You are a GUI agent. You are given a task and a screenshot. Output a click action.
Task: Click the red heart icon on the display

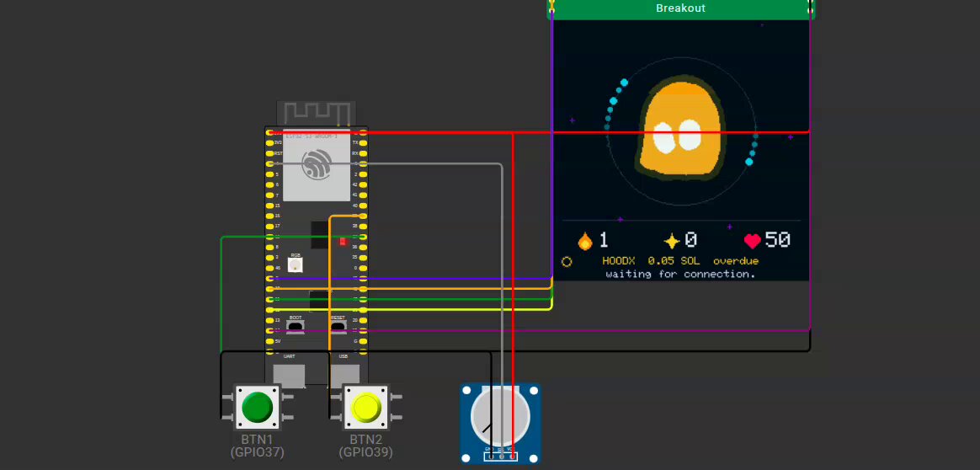752,241
